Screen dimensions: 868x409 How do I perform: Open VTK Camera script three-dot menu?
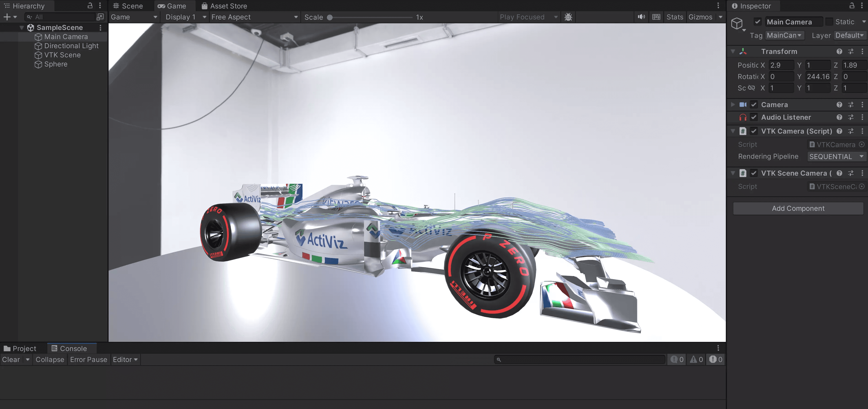862,131
